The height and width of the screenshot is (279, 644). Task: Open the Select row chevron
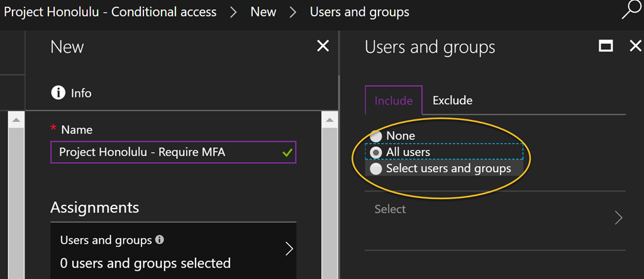[619, 218]
